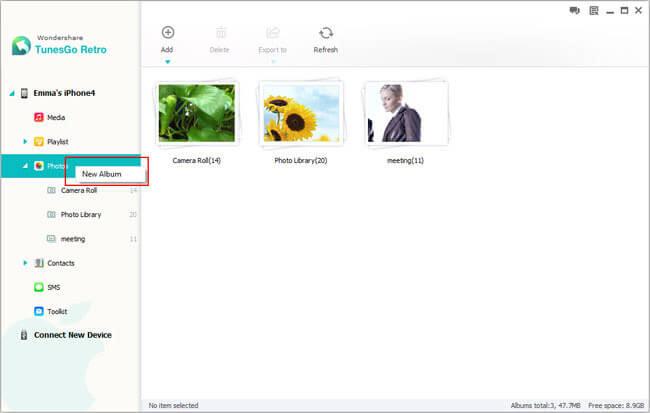650x413 pixels.
Task: Collapse Emma's iPhone4 device tree
Action: (12, 93)
